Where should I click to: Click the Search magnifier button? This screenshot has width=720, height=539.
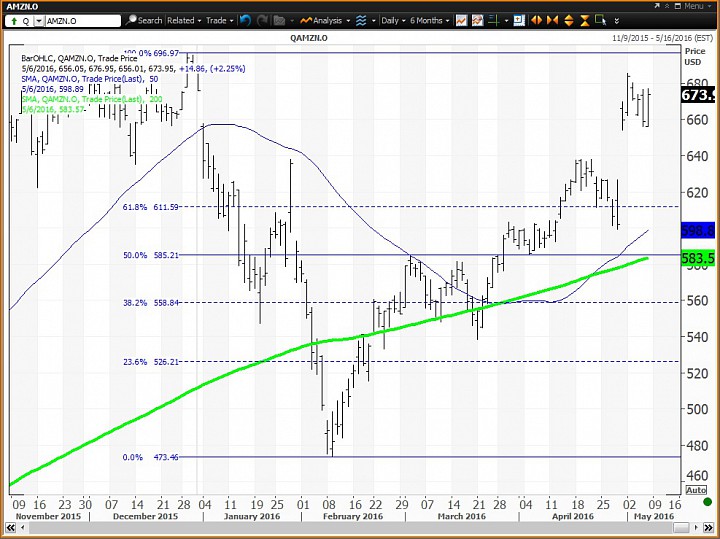(144, 21)
